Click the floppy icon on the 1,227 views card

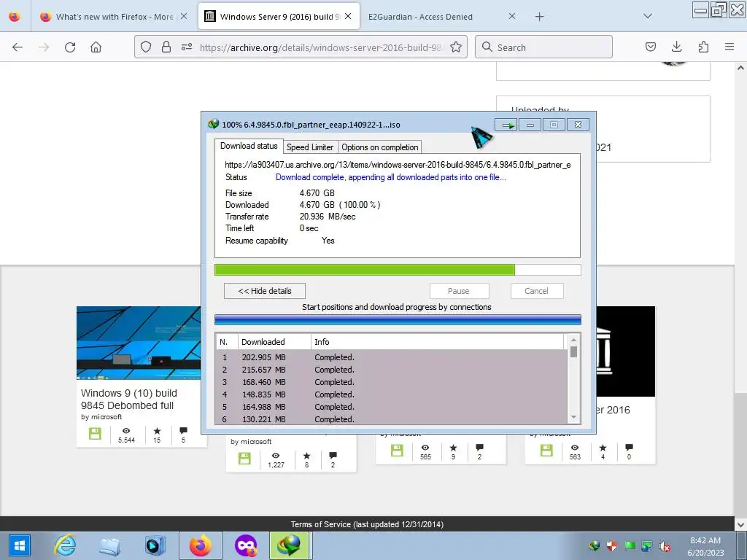244,459
